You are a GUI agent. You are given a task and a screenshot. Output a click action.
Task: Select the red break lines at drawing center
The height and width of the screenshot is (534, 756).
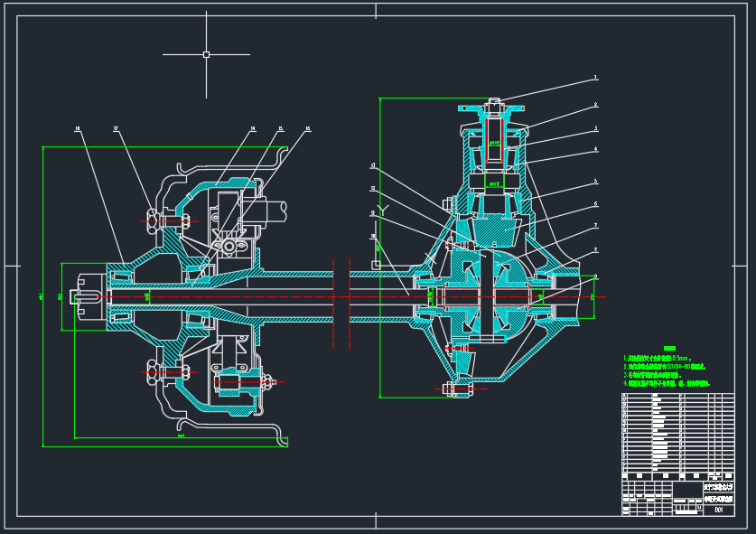click(x=342, y=298)
